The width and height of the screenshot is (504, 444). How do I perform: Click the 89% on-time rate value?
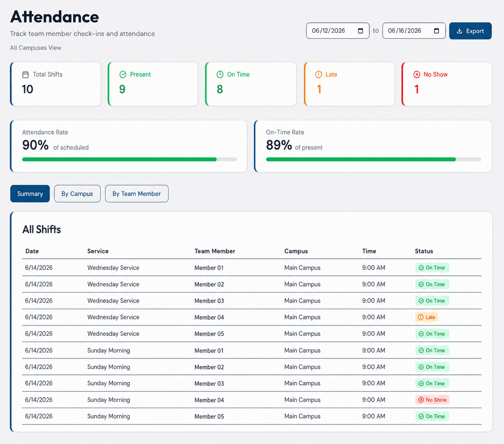[279, 145]
